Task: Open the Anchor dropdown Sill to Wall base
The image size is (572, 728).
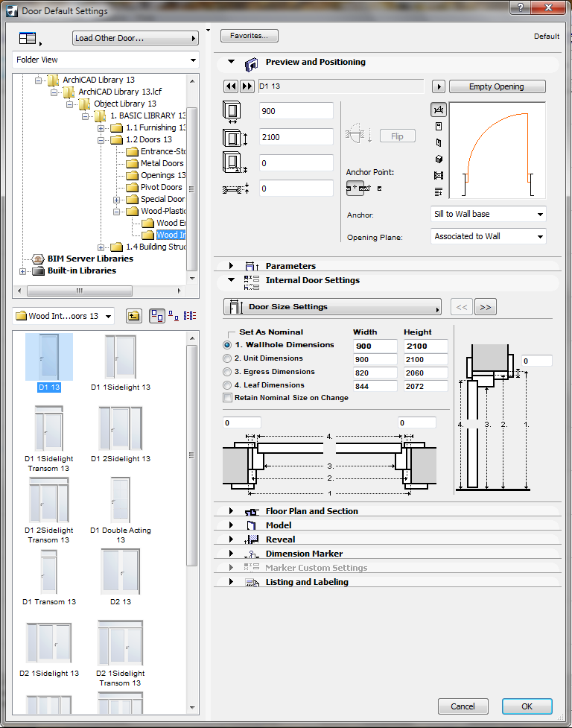Action: [489, 215]
